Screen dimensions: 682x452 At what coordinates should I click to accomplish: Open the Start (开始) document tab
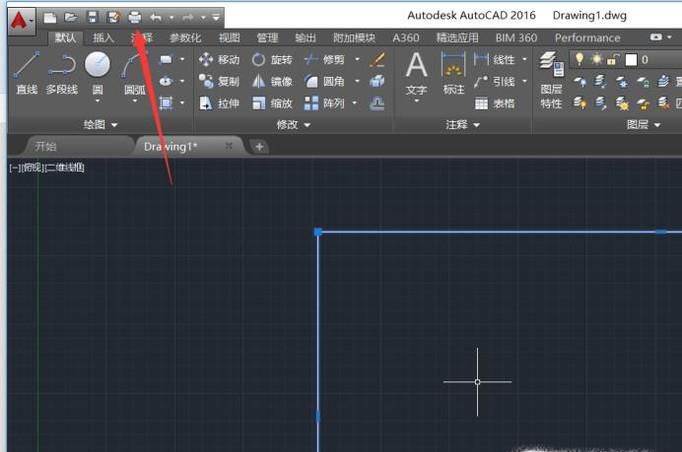(46, 146)
